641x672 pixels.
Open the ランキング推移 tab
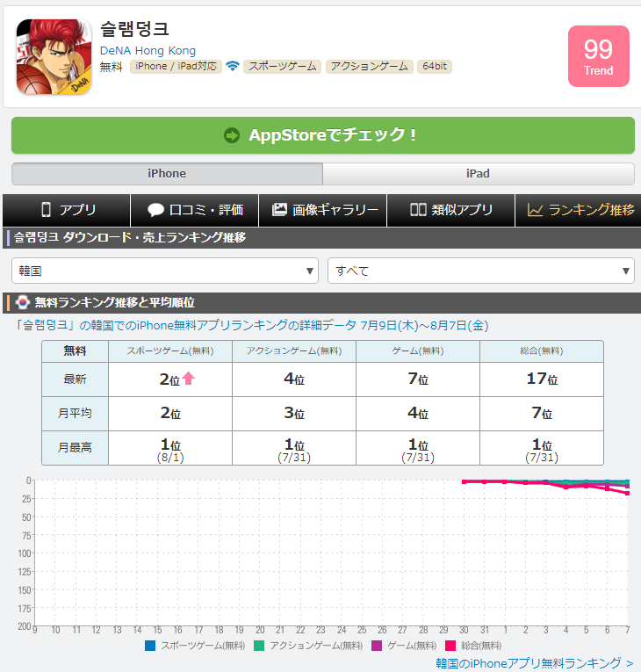click(579, 210)
